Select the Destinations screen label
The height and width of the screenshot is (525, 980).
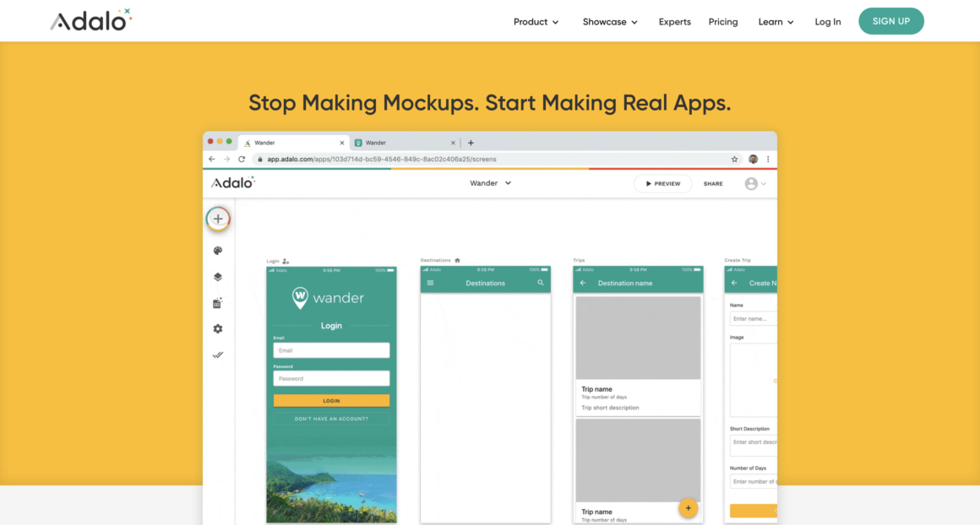(435, 260)
